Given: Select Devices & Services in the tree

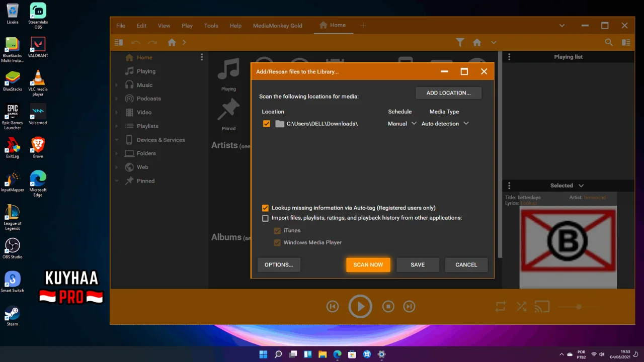Looking at the screenshot, I should [x=160, y=140].
